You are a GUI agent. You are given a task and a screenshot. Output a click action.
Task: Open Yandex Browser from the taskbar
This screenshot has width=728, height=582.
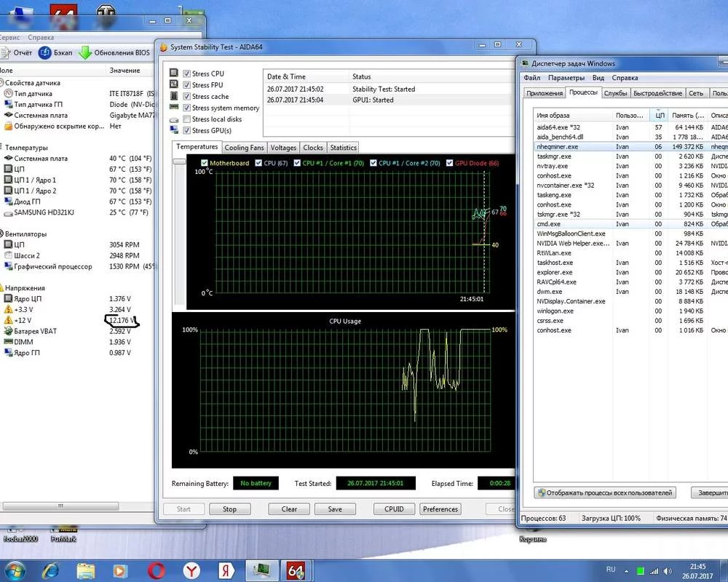[x=191, y=569]
